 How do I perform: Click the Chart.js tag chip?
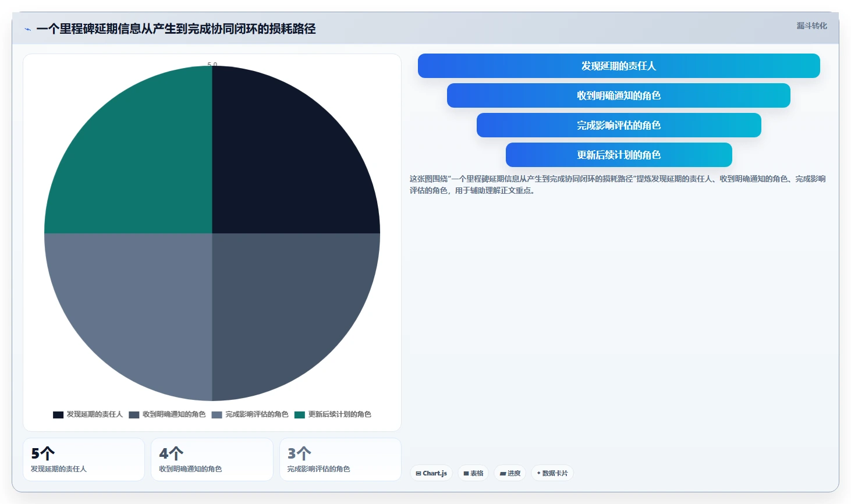click(x=431, y=473)
